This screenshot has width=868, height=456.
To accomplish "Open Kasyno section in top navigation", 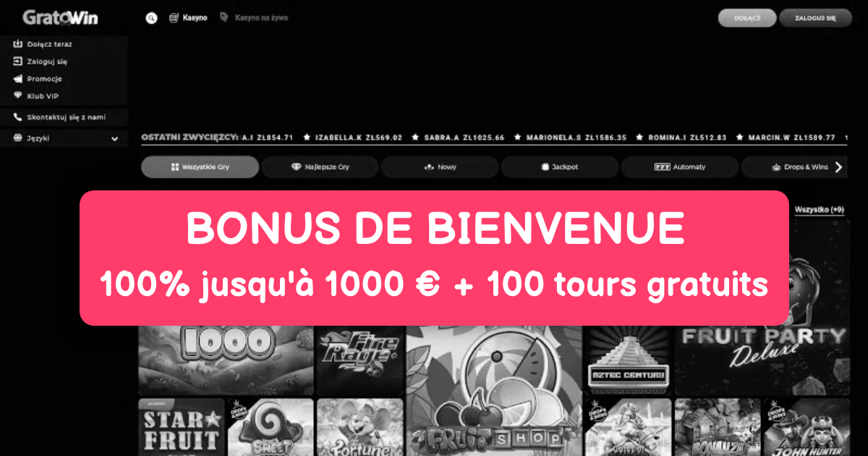I will [188, 17].
